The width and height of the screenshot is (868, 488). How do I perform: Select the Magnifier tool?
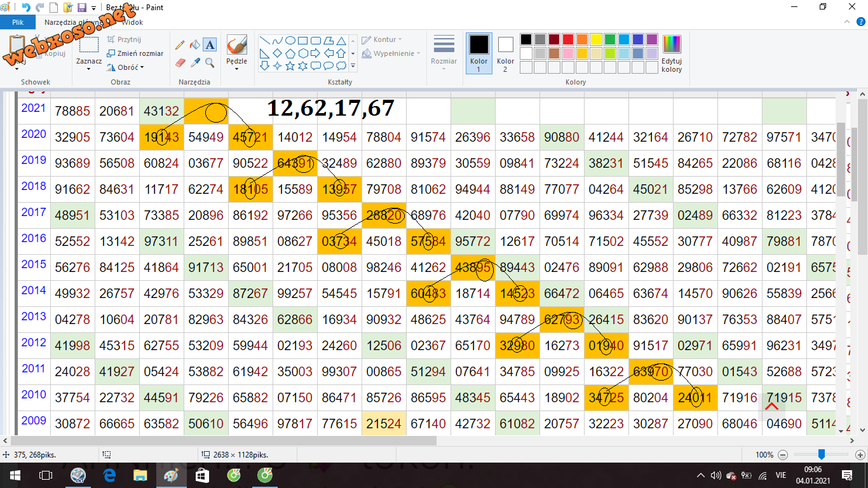click(210, 62)
